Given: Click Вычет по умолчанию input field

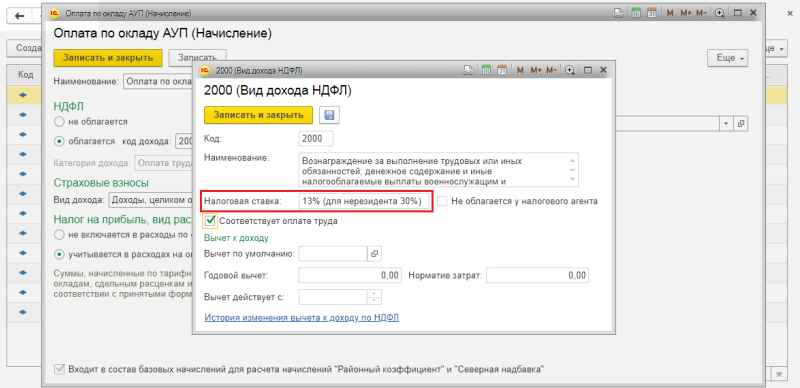Looking at the screenshot, I should click(333, 254).
